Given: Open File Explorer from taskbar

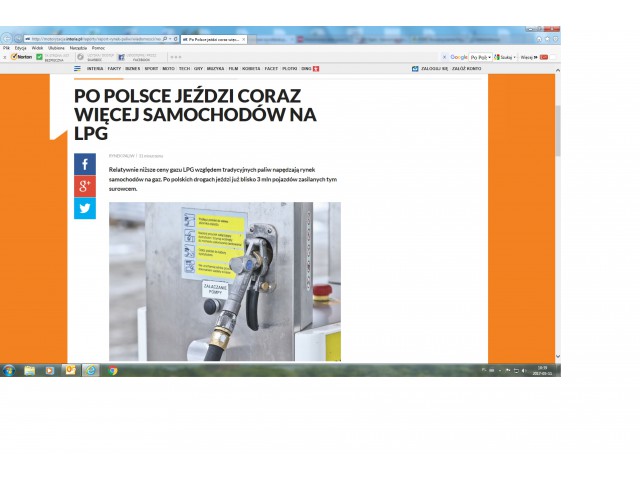Looking at the screenshot, I should click(30, 370).
